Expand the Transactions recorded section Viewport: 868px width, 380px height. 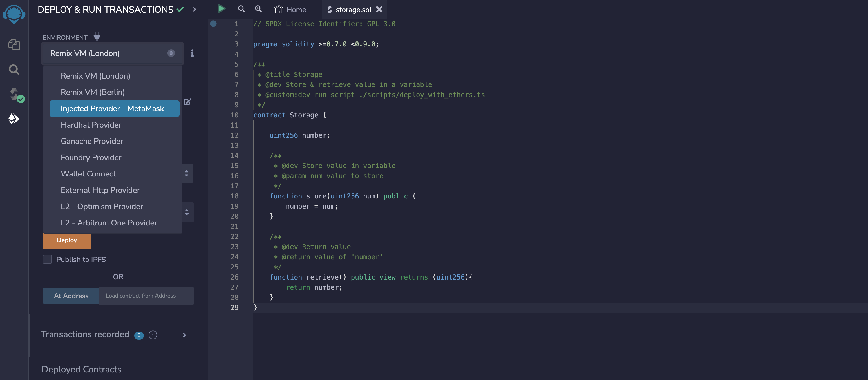[x=184, y=335]
